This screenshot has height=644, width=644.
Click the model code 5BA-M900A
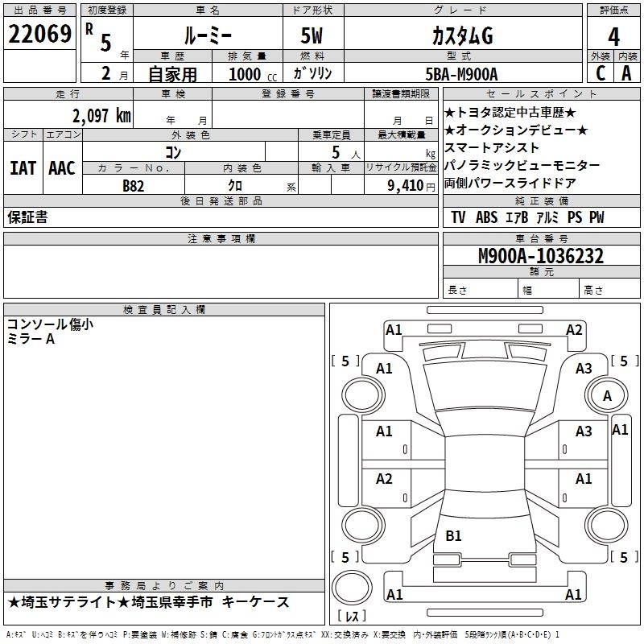(461, 74)
